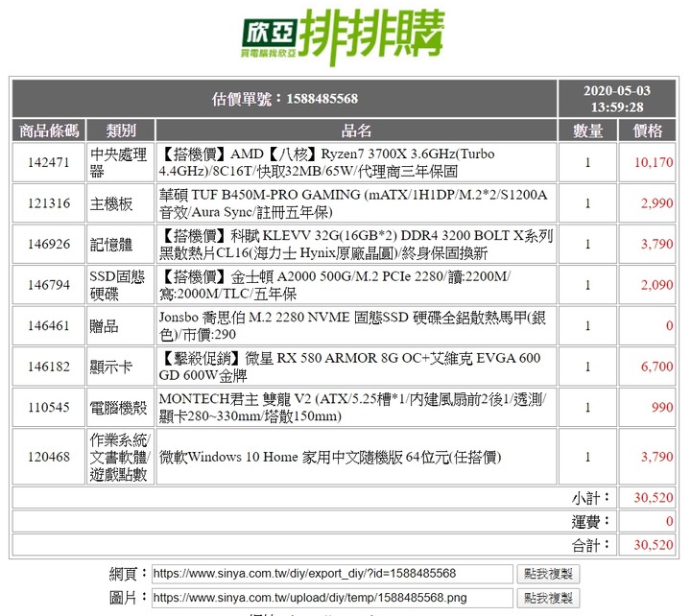
Task: Select barcode 121316
Action: tap(49, 203)
